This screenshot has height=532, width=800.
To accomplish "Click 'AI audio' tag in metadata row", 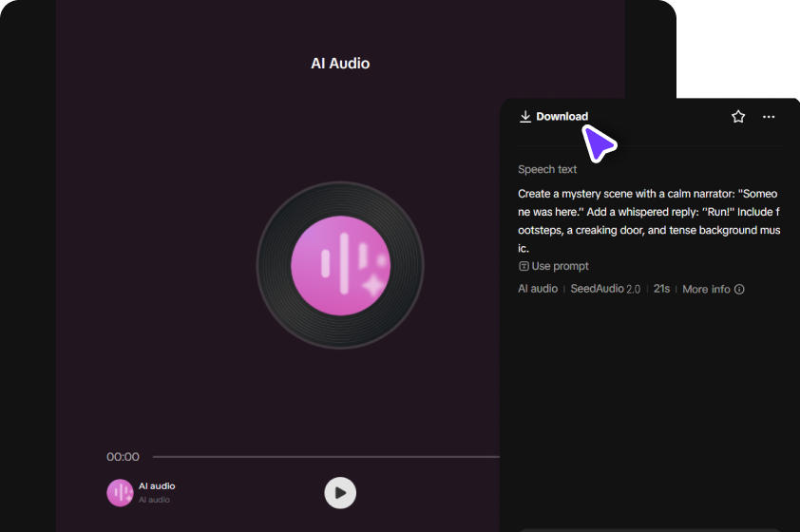I will [538, 289].
